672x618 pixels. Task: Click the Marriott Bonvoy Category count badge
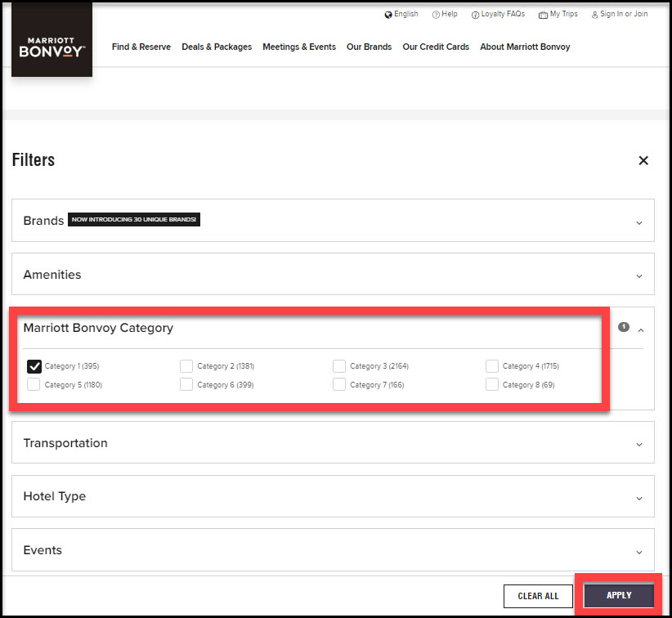624,327
